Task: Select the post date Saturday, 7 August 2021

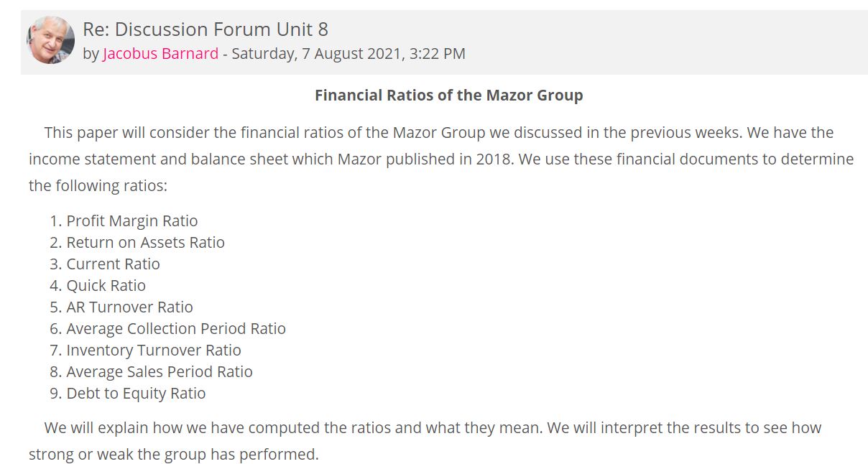Action: (317, 54)
